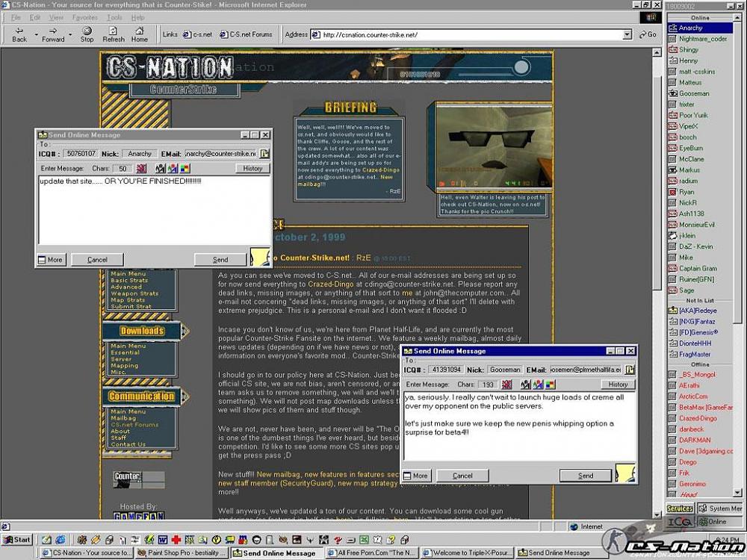Click the Communication section header

pos(141,396)
